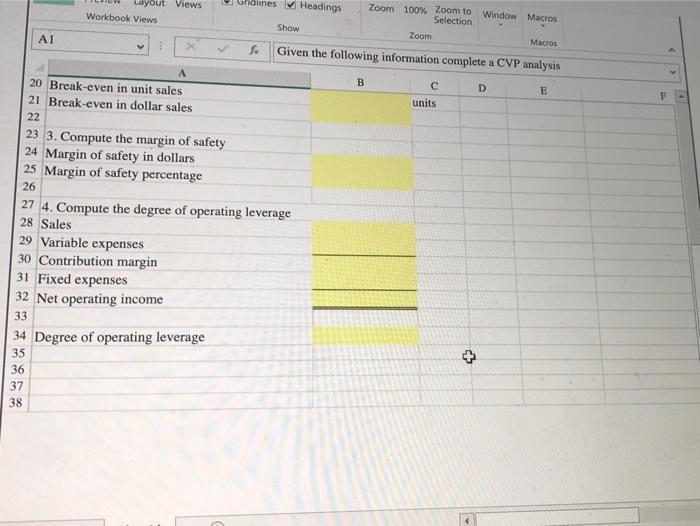Click Zoom to Selection
Image resolution: width=700 pixels, height=526 pixels.
click(x=453, y=15)
